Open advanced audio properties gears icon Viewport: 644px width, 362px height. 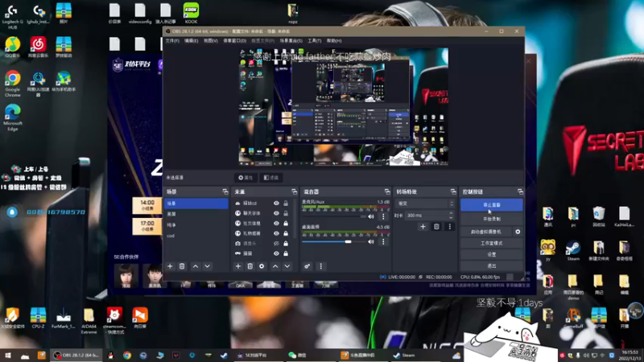(308, 266)
